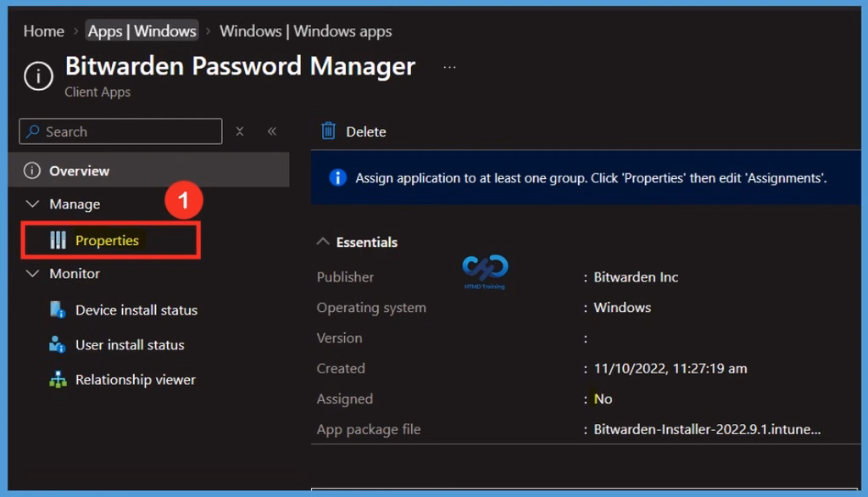868x497 pixels.
Task: Collapse the Monitor section chevron
Action: tap(33, 273)
